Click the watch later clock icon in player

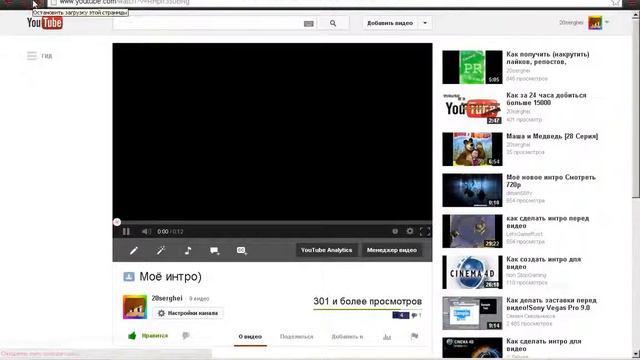tap(395, 231)
